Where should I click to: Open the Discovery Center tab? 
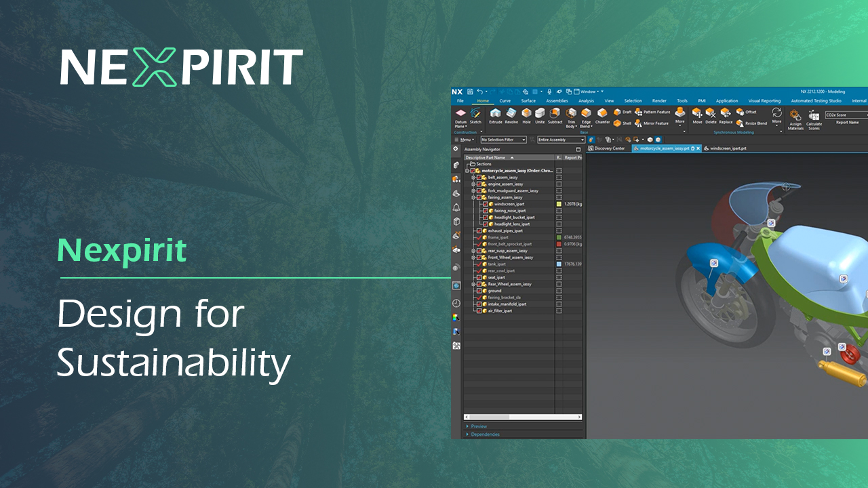607,148
